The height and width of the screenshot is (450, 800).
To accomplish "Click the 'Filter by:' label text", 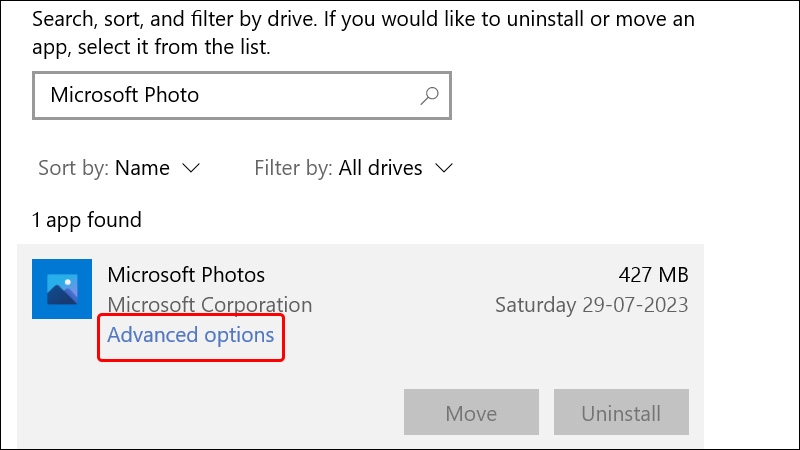I will pos(293,168).
